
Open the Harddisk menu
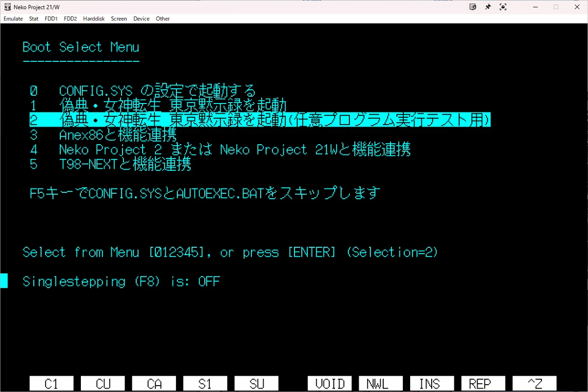[95, 19]
